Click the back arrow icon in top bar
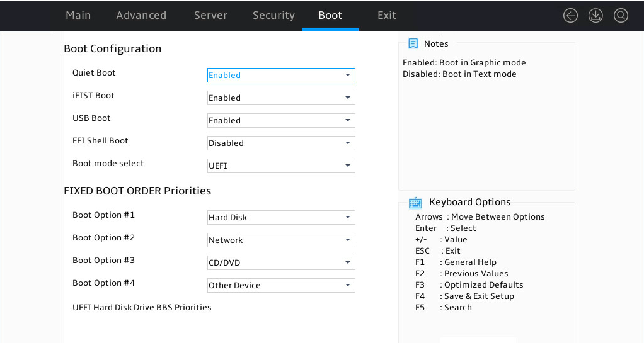The width and height of the screenshot is (644, 343). click(570, 16)
